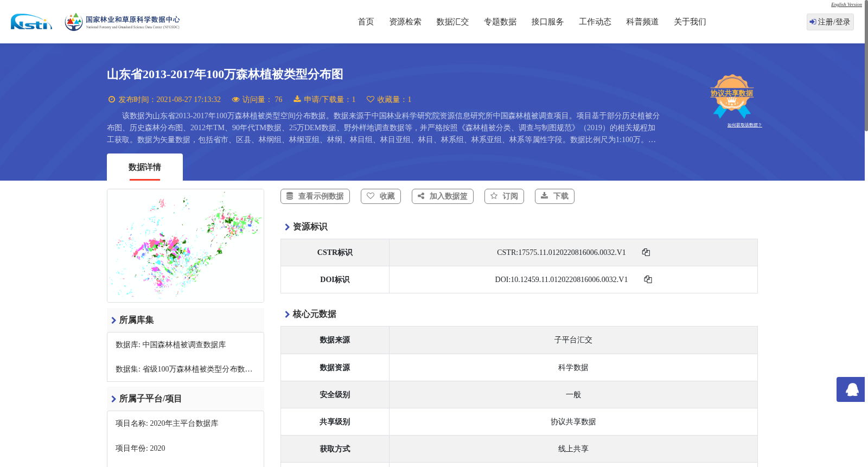Click the 数据来源 row label
Screen dimensions: 868x467
click(335, 340)
